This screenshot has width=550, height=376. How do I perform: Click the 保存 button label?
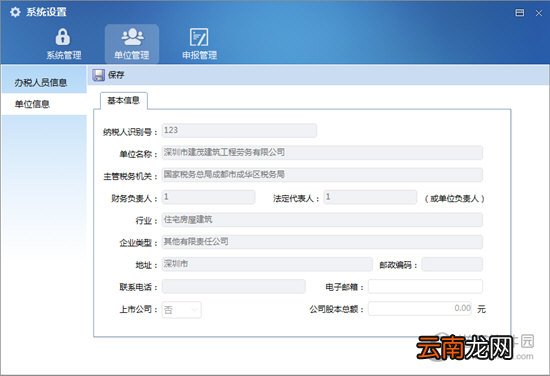(116, 75)
